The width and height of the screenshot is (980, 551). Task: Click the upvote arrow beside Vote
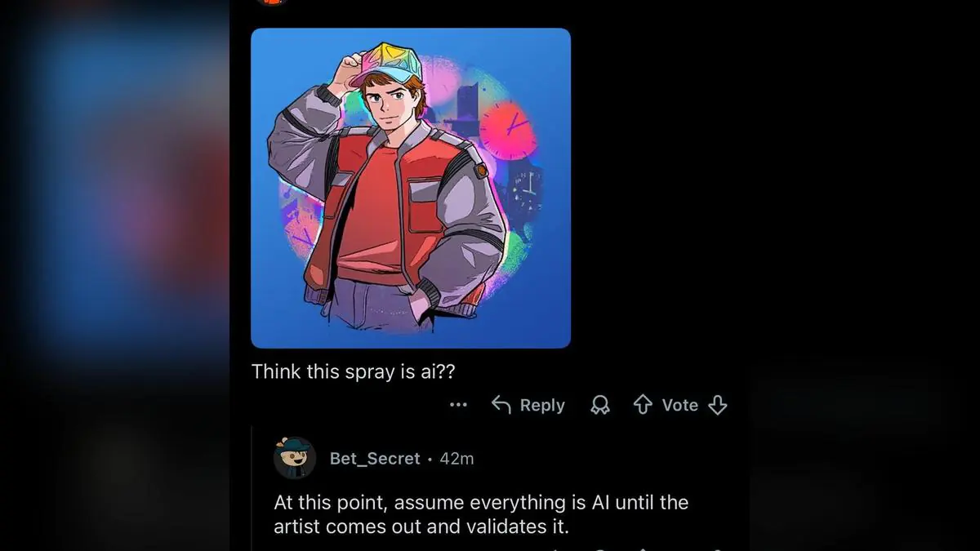click(x=641, y=404)
